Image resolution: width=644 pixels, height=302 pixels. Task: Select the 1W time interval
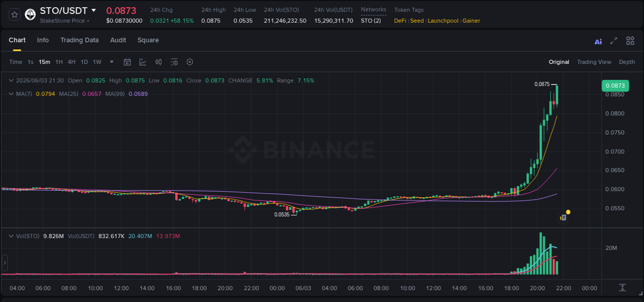point(97,62)
